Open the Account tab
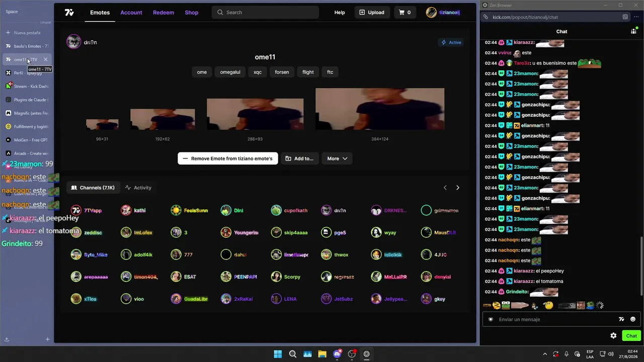The height and width of the screenshot is (362, 644). pos(131,13)
